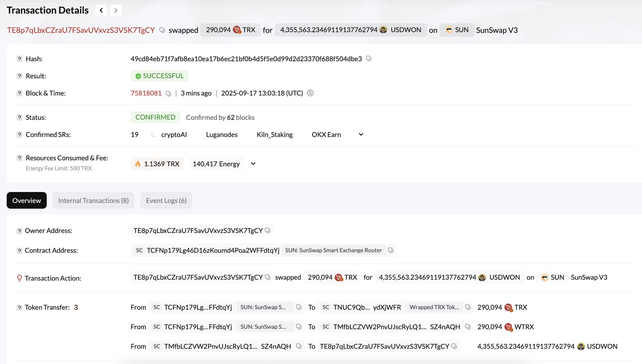Expand the Confirmed SRs list

(361, 134)
